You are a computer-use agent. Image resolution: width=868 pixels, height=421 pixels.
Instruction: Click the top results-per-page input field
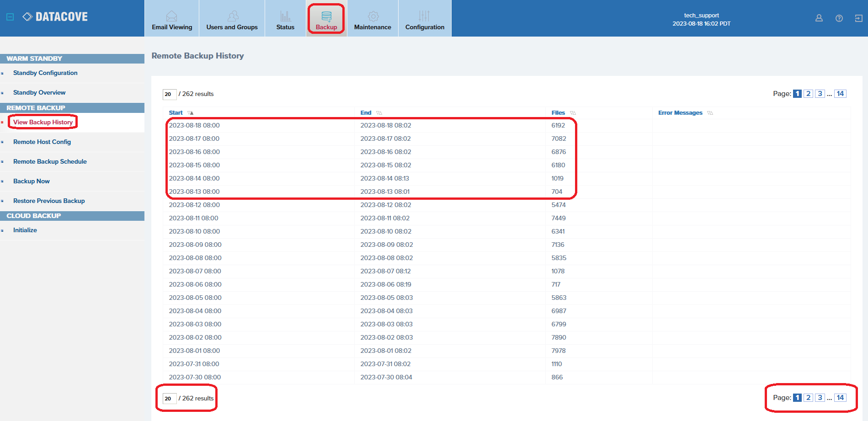click(x=169, y=94)
